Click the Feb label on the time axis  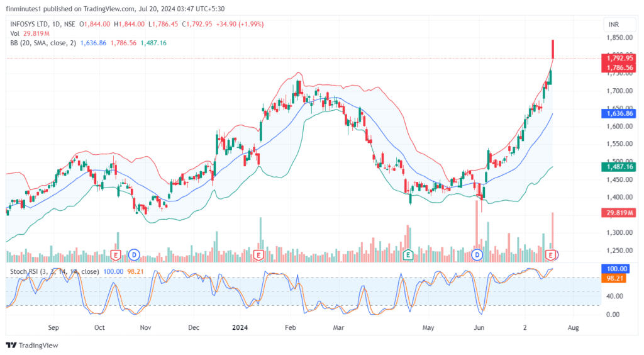point(291,327)
